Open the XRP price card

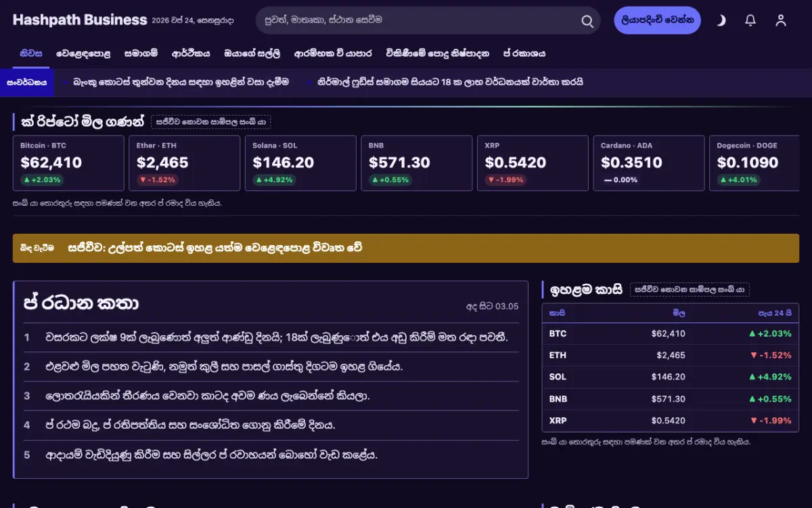click(533, 163)
